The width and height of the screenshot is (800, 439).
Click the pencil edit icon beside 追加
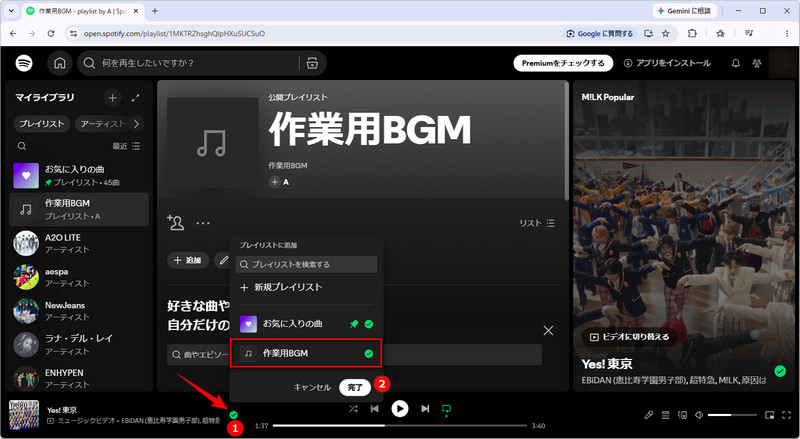pyautogui.click(x=223, y=260)
